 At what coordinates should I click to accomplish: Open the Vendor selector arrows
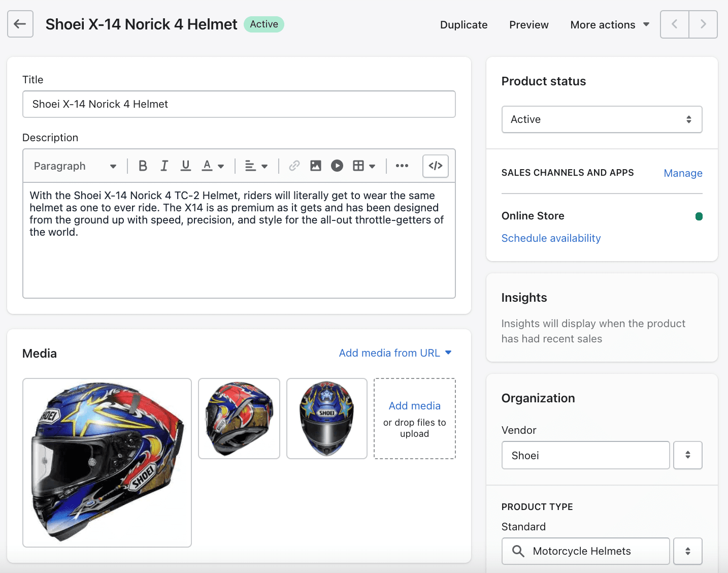point(688,455)
